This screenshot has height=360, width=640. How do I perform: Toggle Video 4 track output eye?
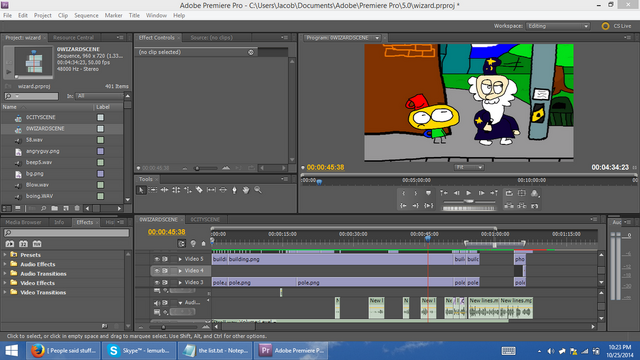tap(157, 271)
